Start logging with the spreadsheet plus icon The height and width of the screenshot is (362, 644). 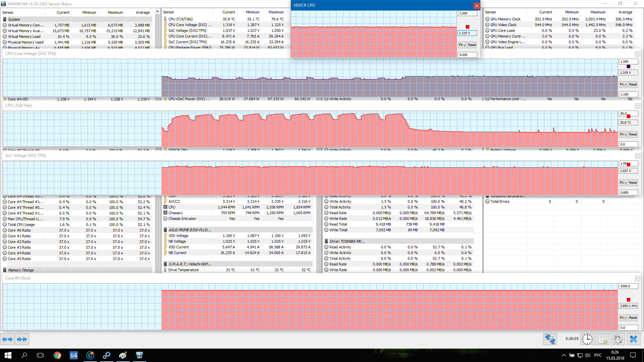[603, 339]
